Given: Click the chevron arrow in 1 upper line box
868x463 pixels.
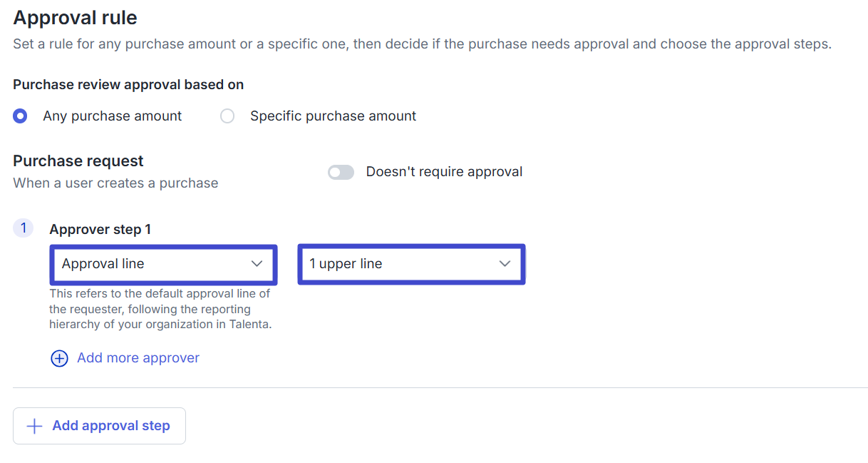Looking at the screenshot, I should [x=505, y=264].
